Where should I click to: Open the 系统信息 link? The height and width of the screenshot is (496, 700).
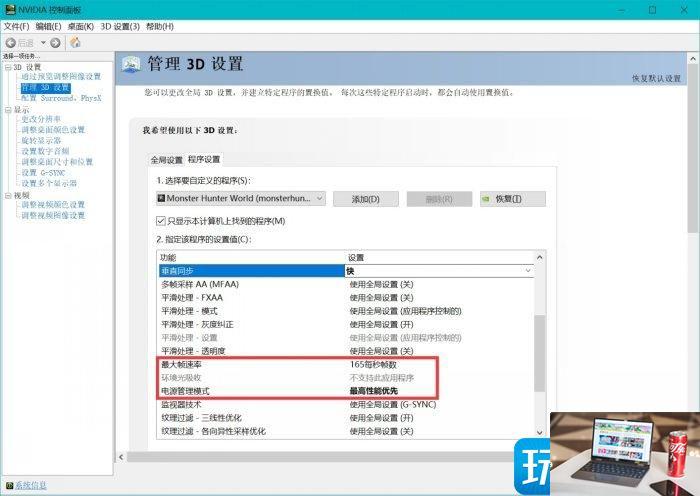tap(31, 485)
